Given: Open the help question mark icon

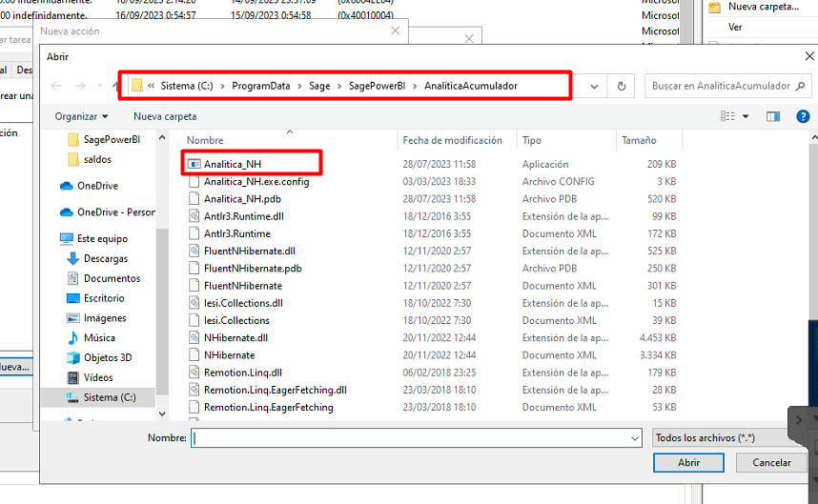Looking at the screenshot, I should 803,116.
